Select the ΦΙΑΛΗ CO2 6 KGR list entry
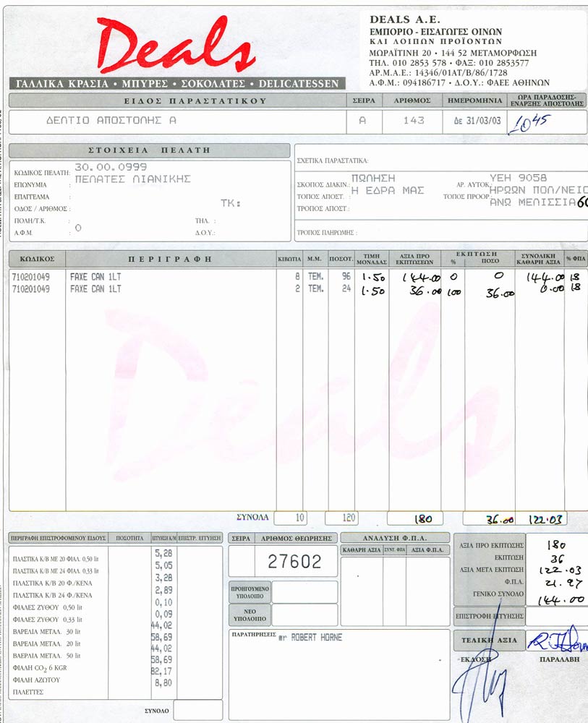The image size is (588, 723). (x=40, y=668)
